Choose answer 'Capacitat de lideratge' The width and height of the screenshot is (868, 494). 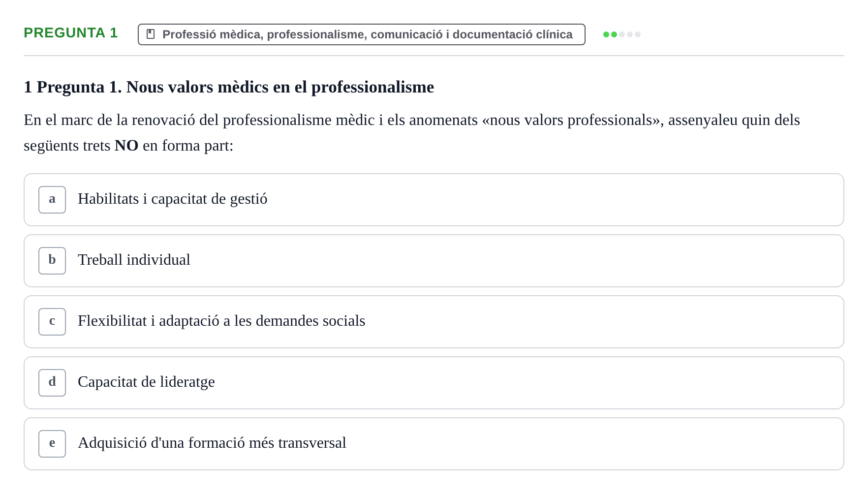point(434,383)
